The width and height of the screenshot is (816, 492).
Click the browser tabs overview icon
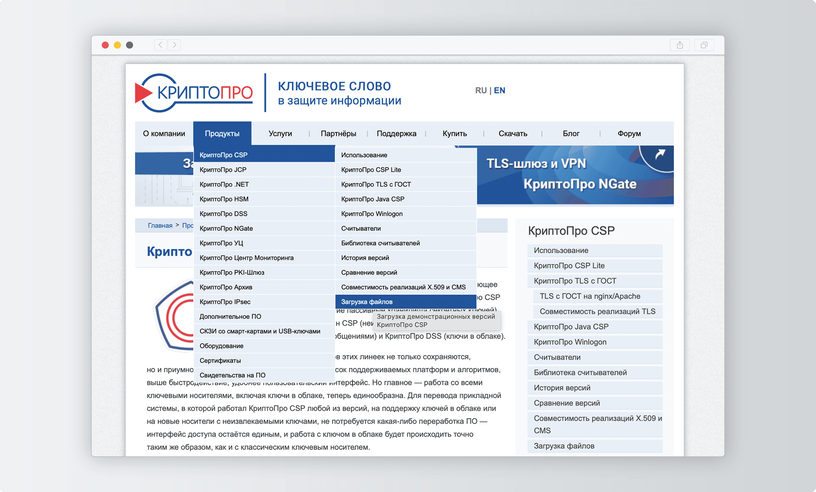click(704, 45)
